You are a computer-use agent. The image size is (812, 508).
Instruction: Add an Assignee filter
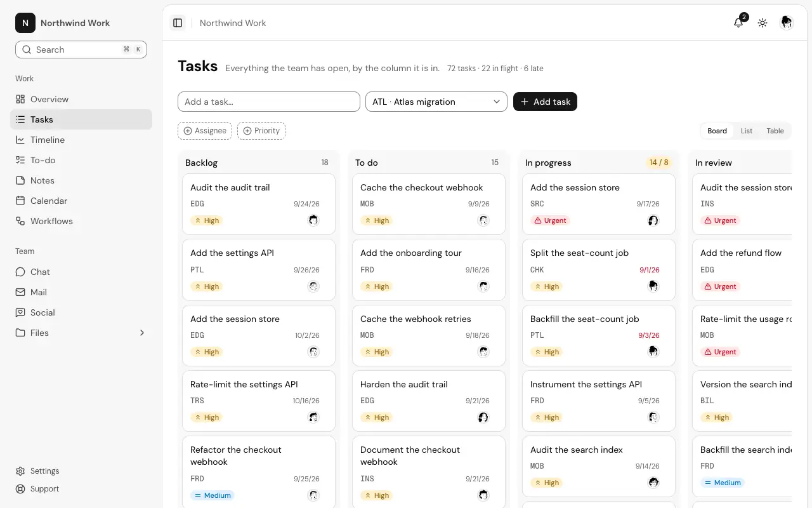pyautogui.click(x=205, y=131)
